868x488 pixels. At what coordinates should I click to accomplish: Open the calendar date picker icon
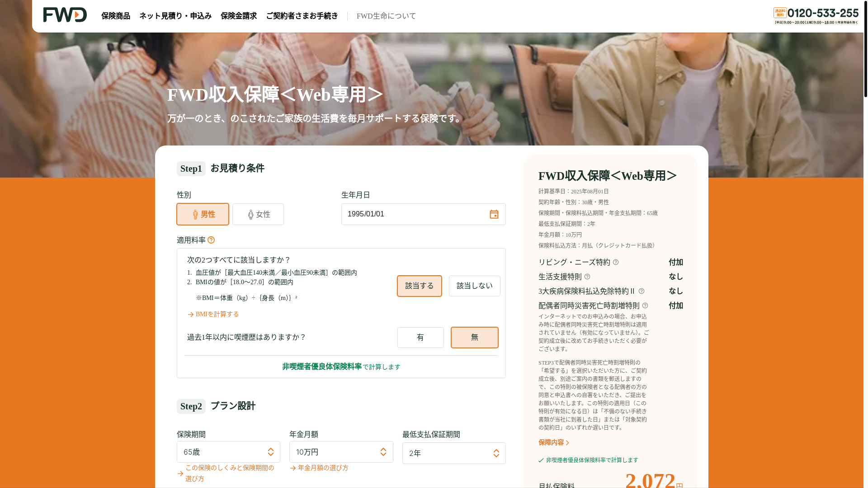point(494,214)
